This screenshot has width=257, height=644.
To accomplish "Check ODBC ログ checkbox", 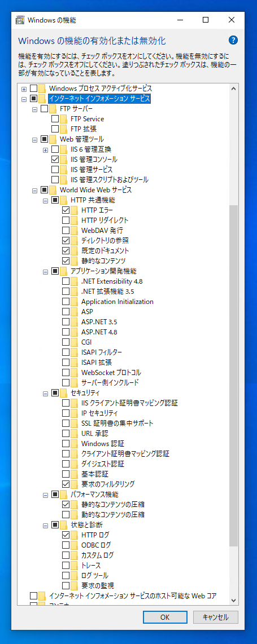I will [66, 545].
